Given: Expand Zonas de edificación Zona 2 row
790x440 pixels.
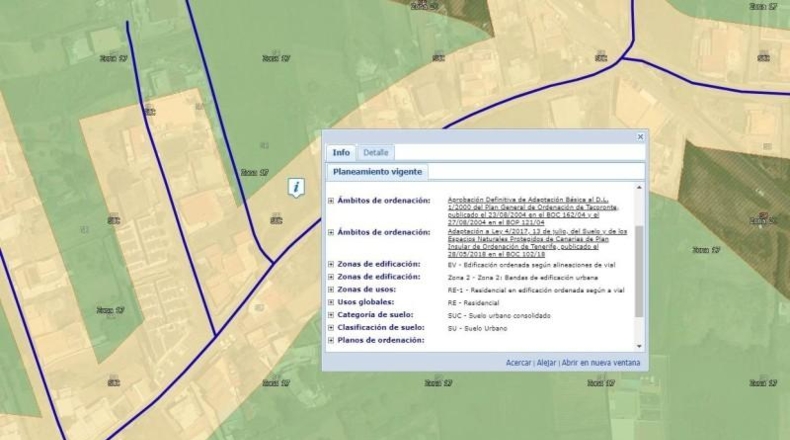Looking at the screenshot, I should 331,277.
